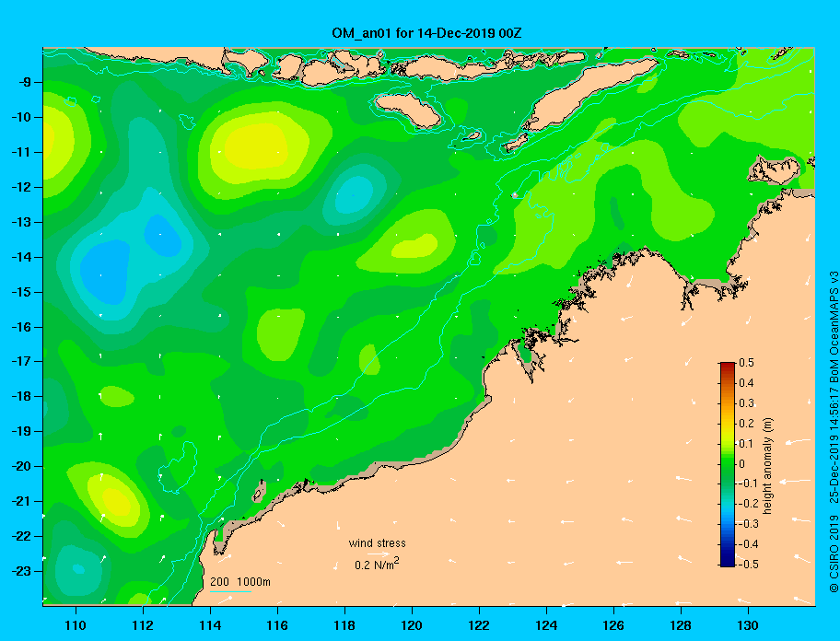Click the dark red top end of colorbar
Image resolution: width=840 pixels, height=641 pixels.
728,367
